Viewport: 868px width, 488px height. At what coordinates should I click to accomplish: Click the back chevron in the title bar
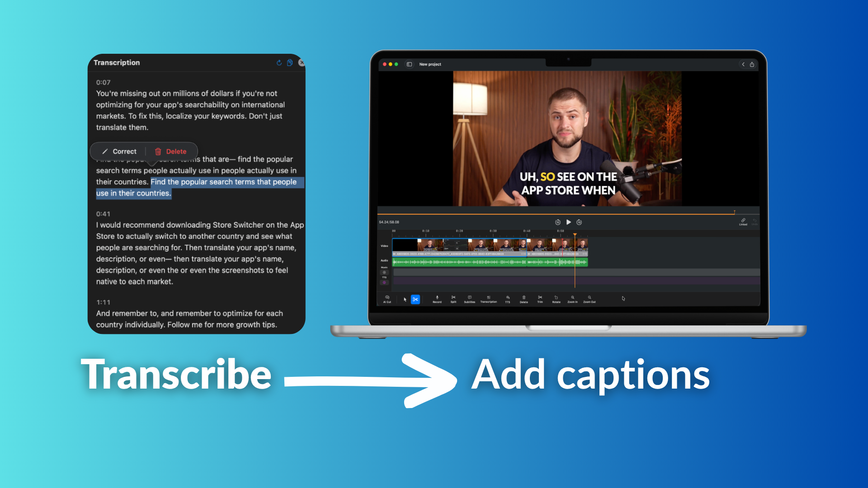(x=743, y=64)
